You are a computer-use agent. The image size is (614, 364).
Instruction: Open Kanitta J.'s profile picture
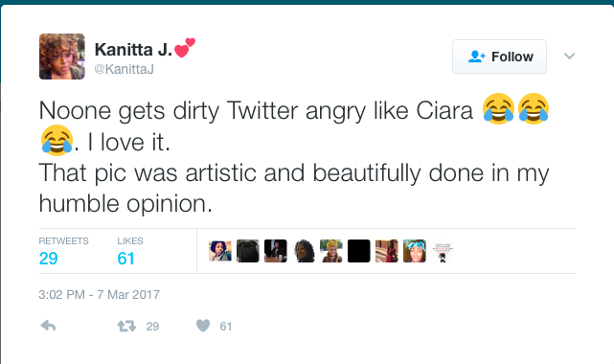62,57
